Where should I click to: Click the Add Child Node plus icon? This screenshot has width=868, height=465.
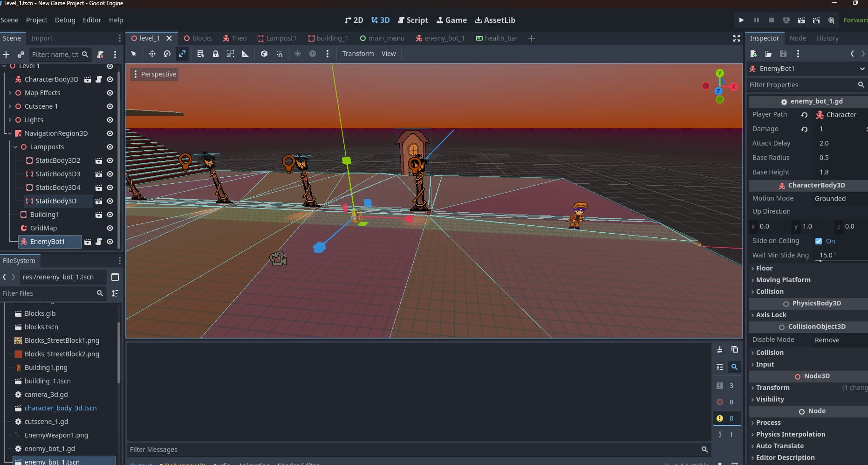tap(6, 55)
